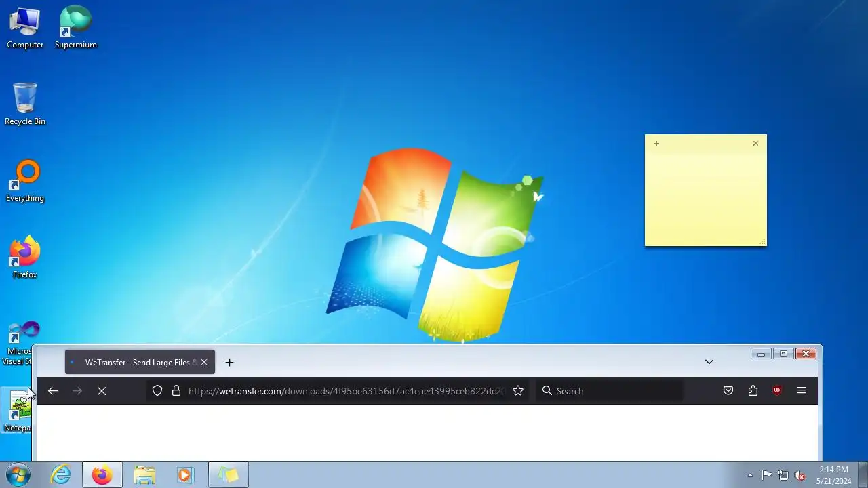Select the Everything search shortcut

point(25,182)
